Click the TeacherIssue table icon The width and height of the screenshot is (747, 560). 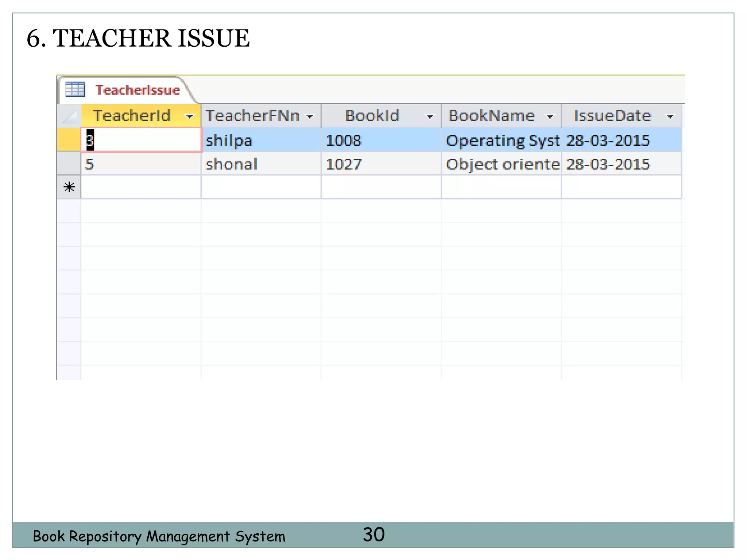click(x=75, y=89)
